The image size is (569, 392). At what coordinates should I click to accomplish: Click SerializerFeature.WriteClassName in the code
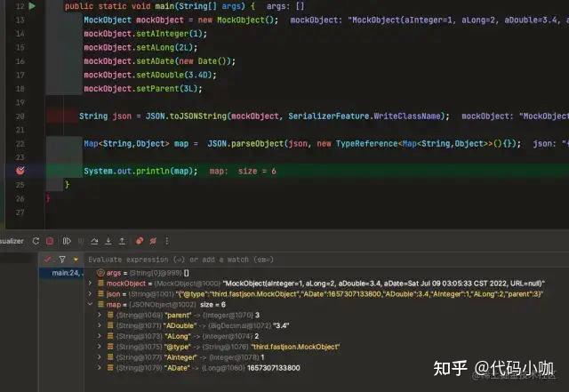point(366,116)
